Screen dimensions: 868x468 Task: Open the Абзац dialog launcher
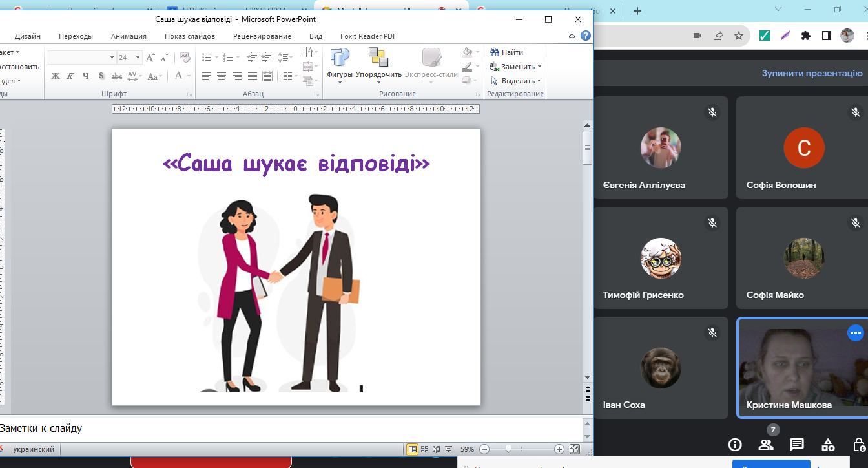pyautogui.click(x=316, y=94)
